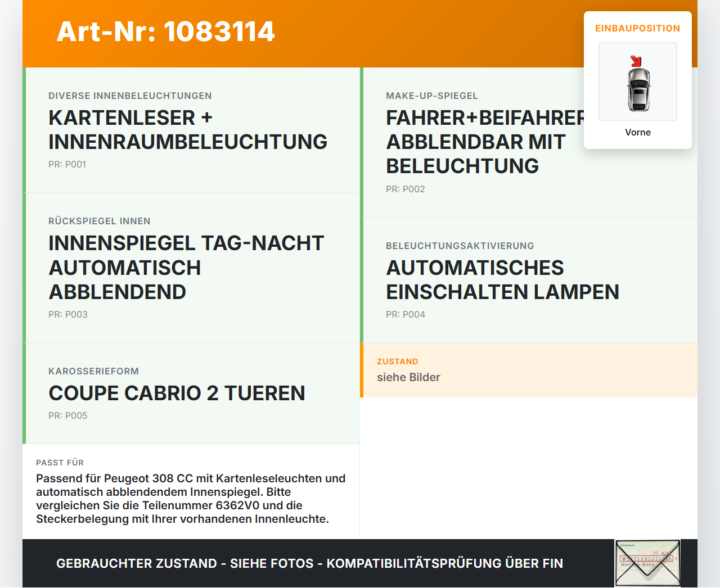Select the Automatisches Einschalten Lampen title

point(502,280)
